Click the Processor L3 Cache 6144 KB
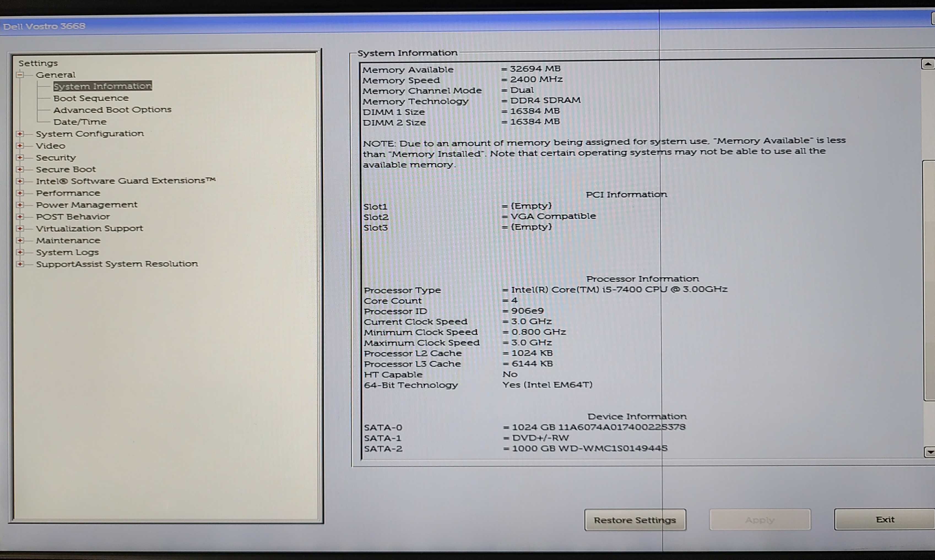Viewport: 935px width, 560px height. click(x=532, y=364)
